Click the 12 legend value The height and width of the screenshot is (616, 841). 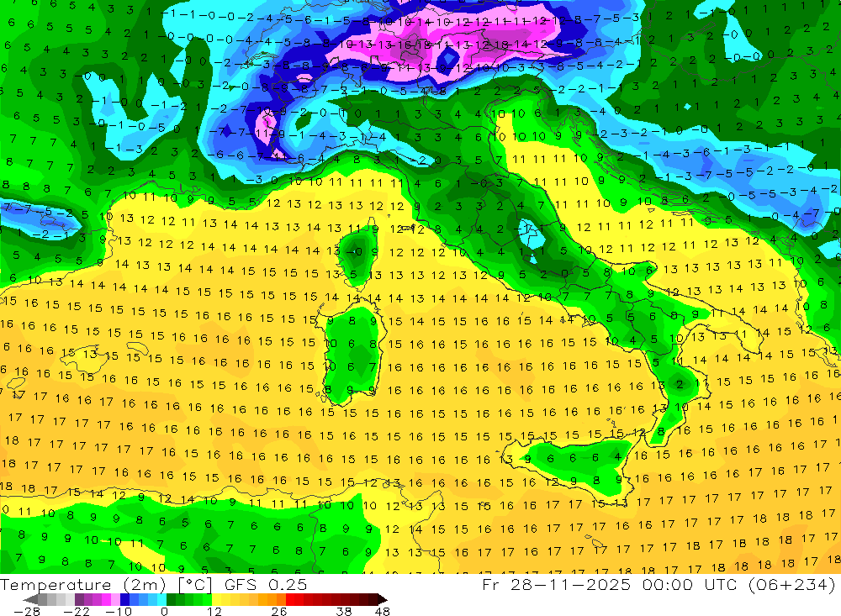(214, 611)
